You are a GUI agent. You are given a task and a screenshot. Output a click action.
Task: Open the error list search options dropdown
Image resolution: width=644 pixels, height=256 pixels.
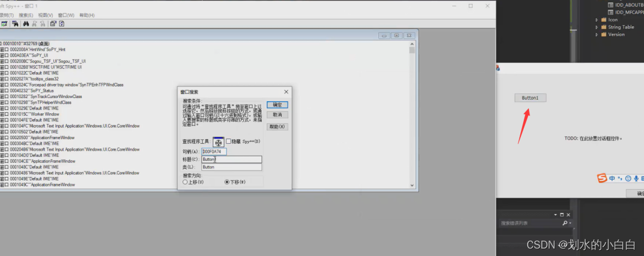coord(571,223)
